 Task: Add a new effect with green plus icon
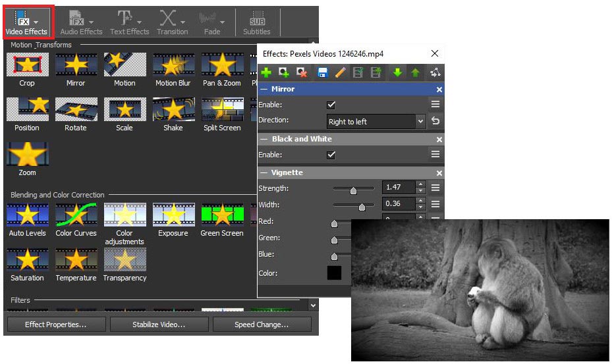pyautogui.click(x=266, y=72)
